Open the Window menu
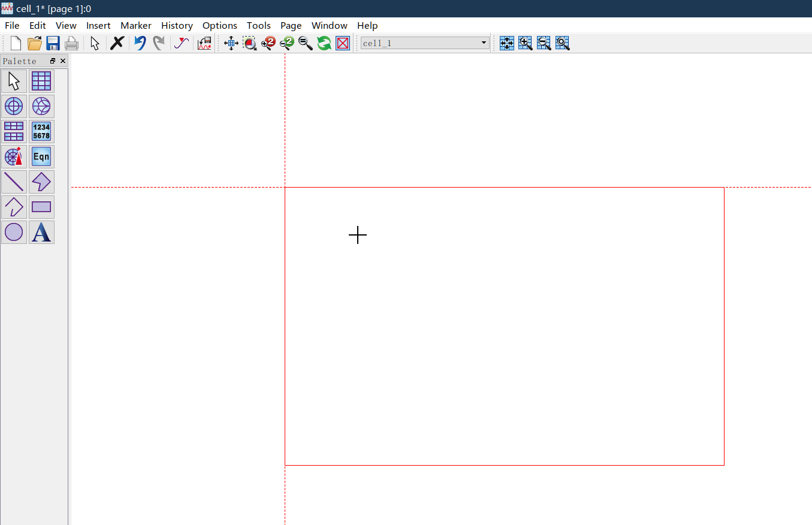Image resolution: width=812 pixels, height=525 pixels. point(330,25)
